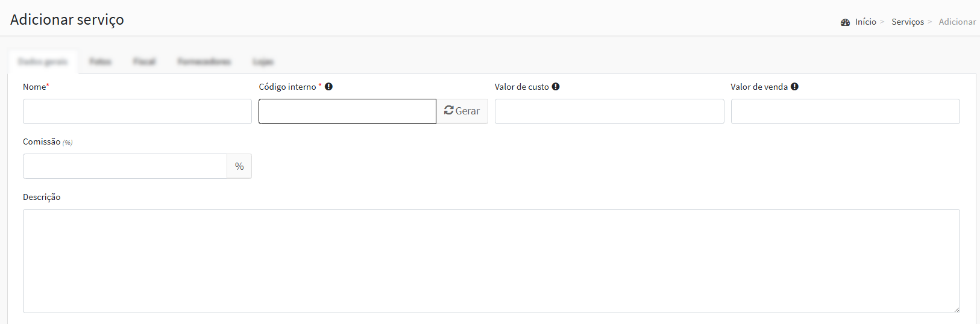
Task: Click info icon beside Valor de custo
Action: (x=556, y=87)
